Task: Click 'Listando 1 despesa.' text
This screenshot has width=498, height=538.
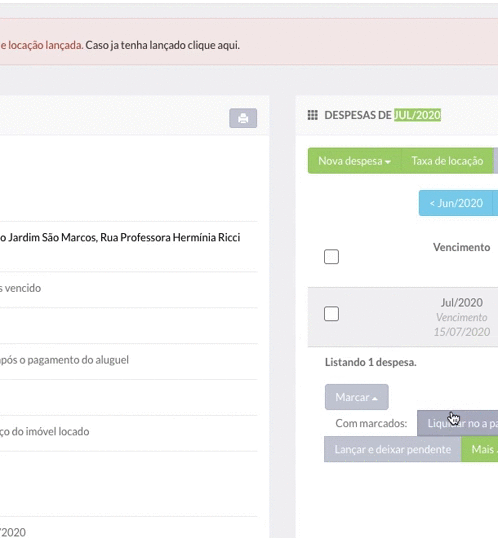Action: click(x=371, y=362)
